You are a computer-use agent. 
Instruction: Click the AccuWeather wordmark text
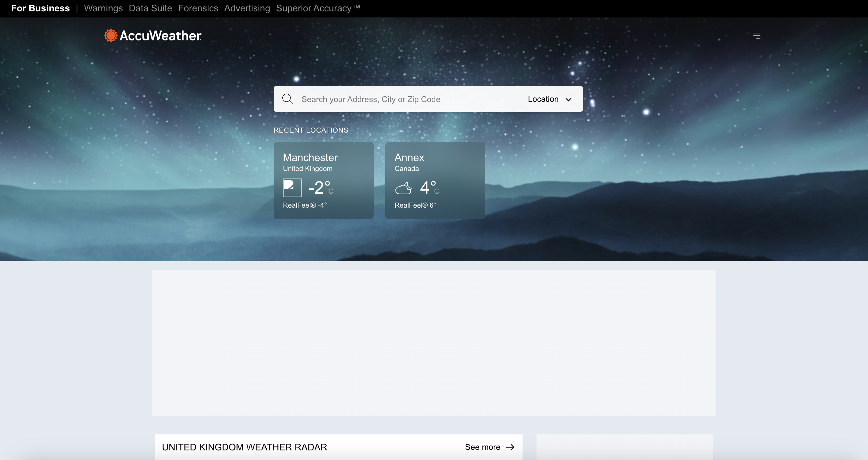pyautogui.click(x=161, y=36)
